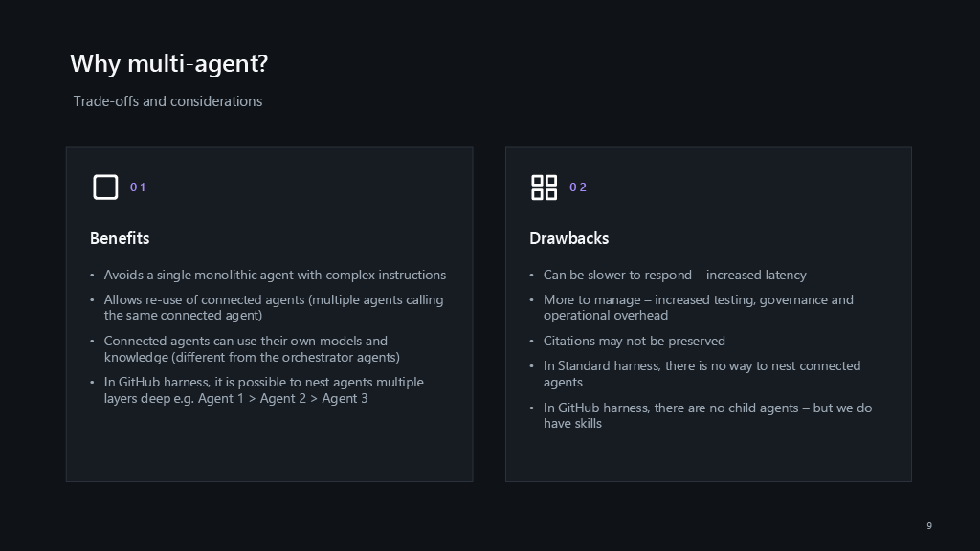Click bullet about Standard harness nesting limitation
The width and height of the screenshot is (980, 551).
click(x=702, y=374)
